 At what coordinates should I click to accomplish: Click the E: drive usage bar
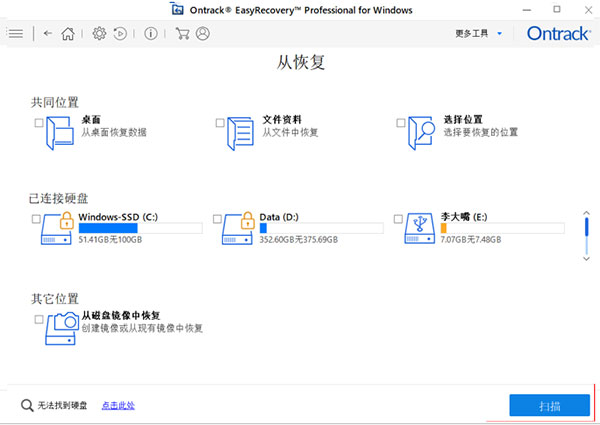coord(502,228)
